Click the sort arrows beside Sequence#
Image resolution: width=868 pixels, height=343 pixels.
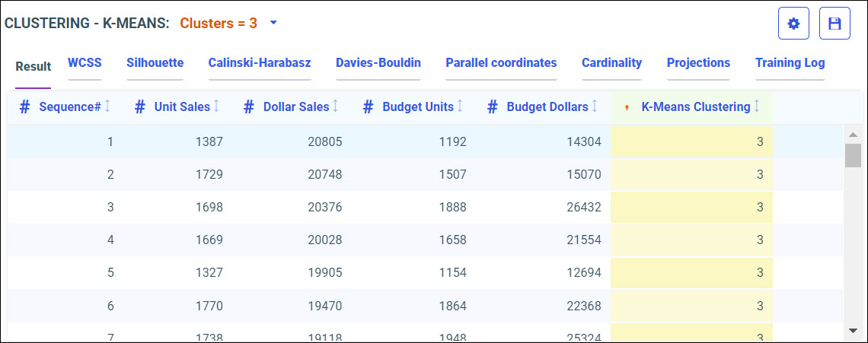pyautogui.click(x=107, y=107)
